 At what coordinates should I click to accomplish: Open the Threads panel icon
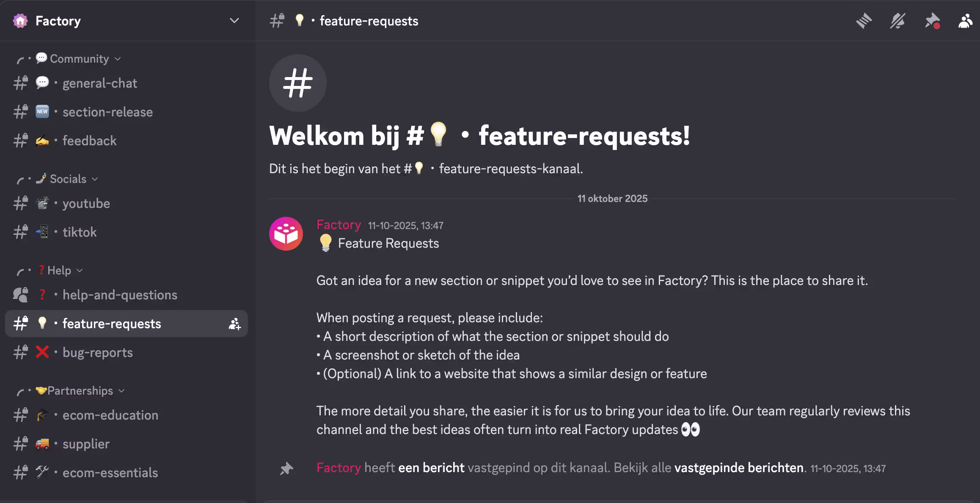tap(864, 21)
